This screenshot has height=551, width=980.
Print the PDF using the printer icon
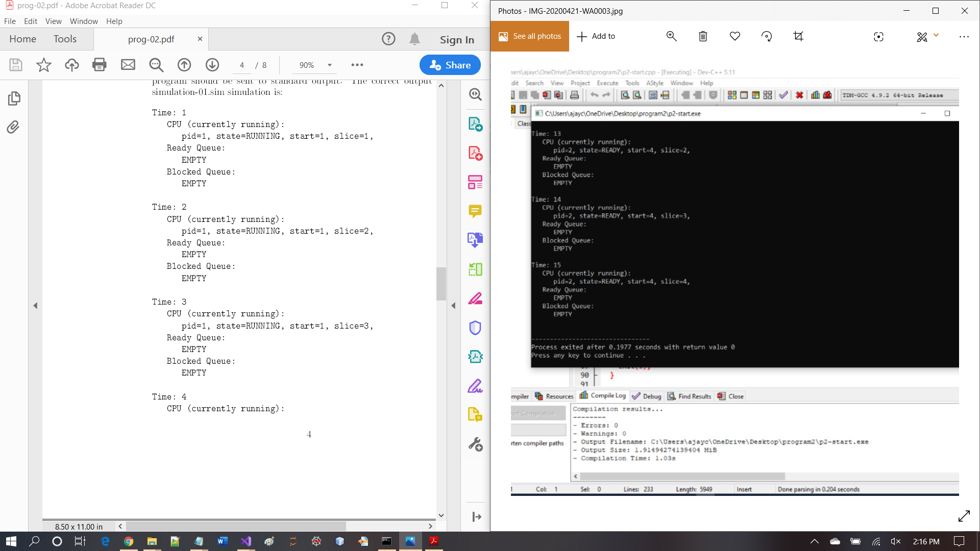coord(100,65)
